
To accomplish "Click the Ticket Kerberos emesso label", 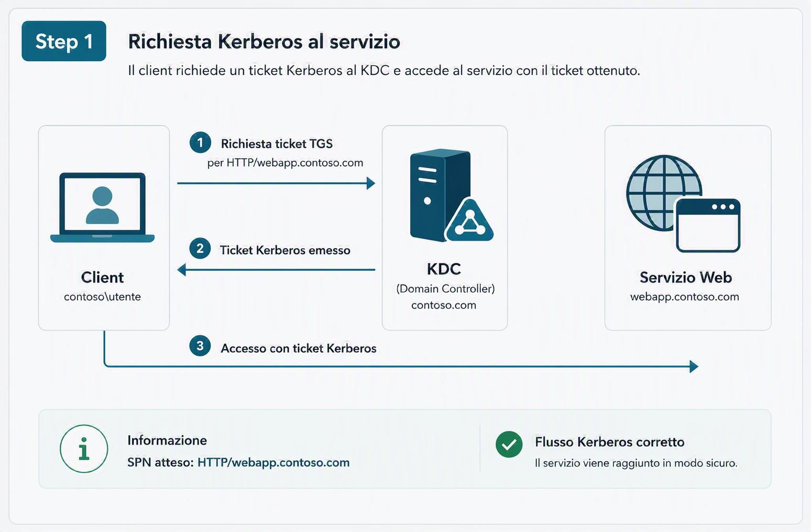I will coord(285,250).
